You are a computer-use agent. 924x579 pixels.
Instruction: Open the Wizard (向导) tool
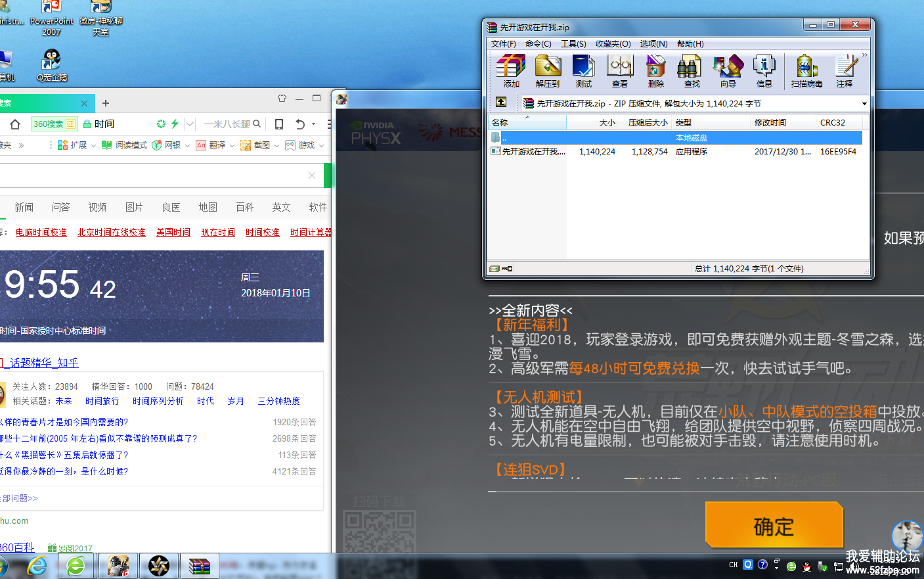pyautogui.click(x=728, y=71)
